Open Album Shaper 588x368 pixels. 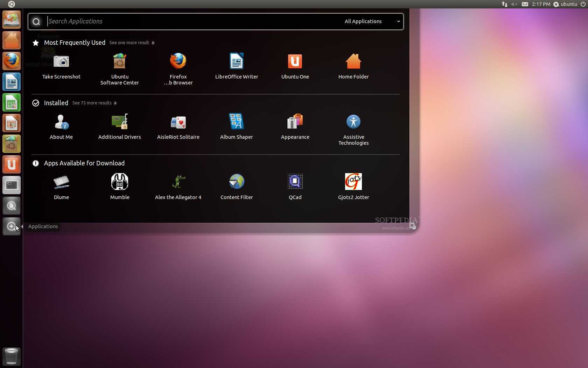(x=237, y=126)
